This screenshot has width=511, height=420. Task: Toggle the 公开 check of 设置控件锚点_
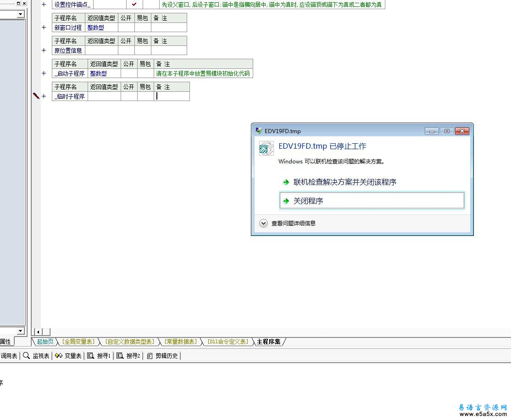point(134,4)
